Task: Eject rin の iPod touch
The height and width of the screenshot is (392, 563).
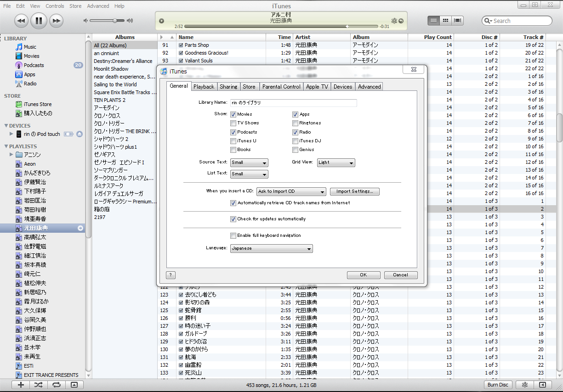Action: pos(80,134)
